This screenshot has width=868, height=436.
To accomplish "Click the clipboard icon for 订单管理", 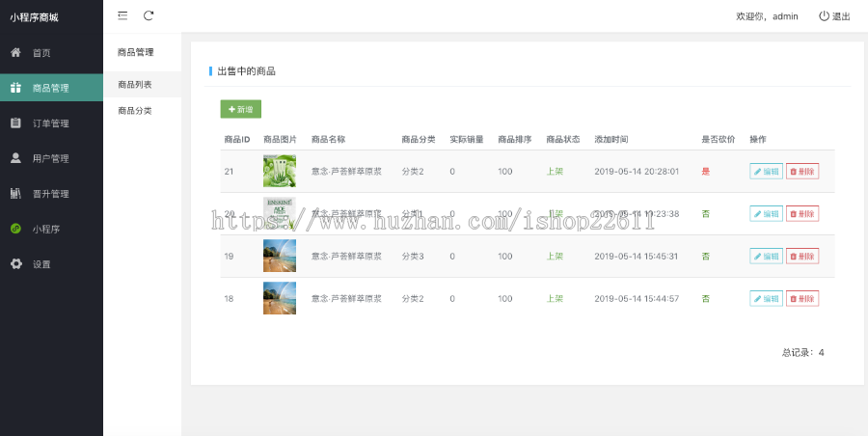I will click(x=16, y=123).
